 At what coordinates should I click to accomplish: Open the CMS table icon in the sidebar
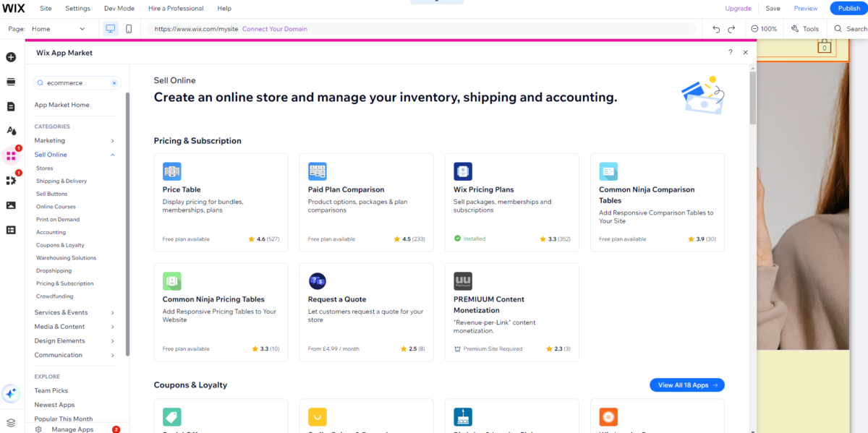[11, 230]
